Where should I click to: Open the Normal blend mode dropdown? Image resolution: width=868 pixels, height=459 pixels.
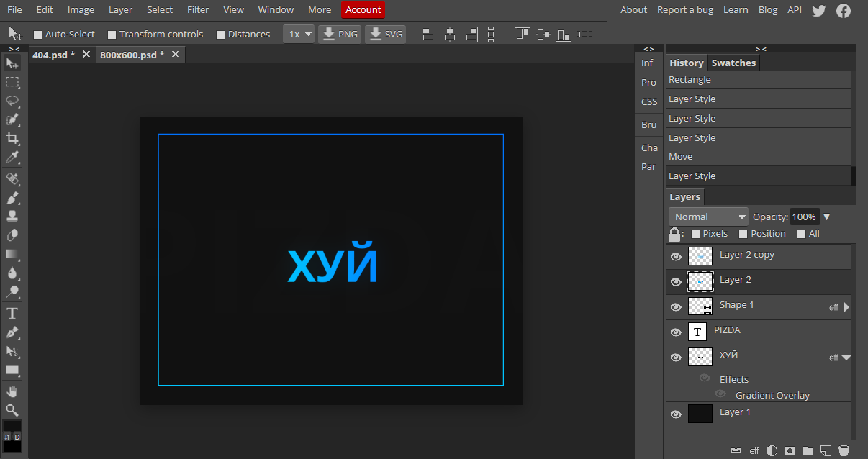(x=708, y=217)
